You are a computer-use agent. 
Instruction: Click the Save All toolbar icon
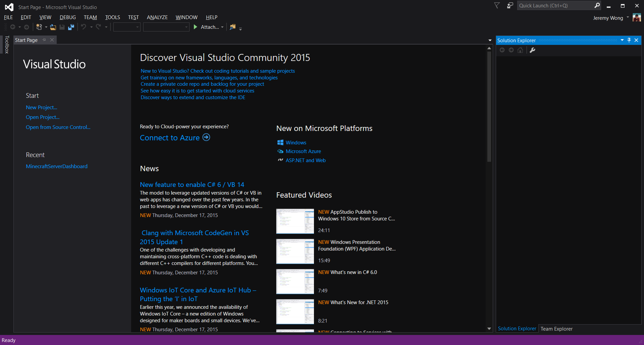click(x=71, y=27)
